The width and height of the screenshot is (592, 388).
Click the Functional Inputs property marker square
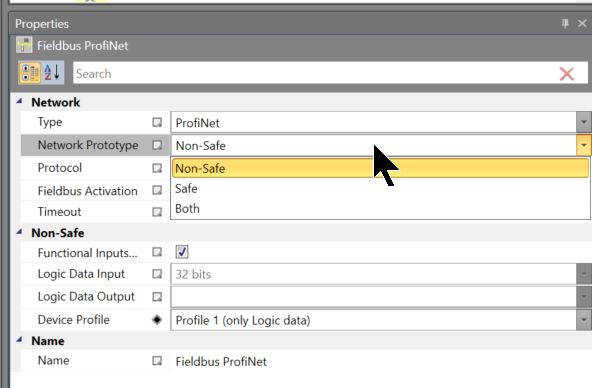(157, 252)
